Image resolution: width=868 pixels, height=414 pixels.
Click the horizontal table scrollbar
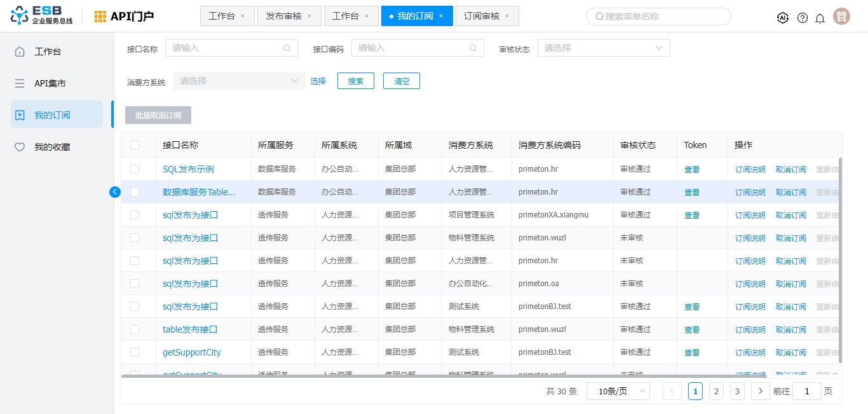pos(445,376)
